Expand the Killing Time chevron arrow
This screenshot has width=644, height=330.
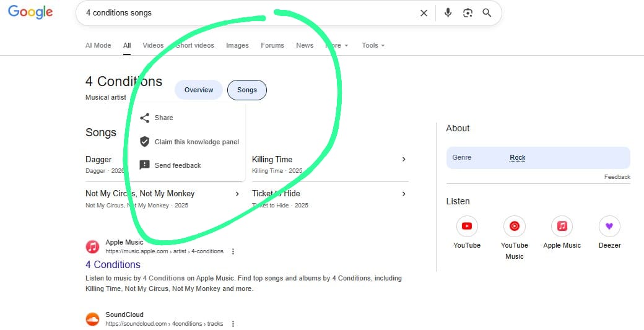point(404,159)
